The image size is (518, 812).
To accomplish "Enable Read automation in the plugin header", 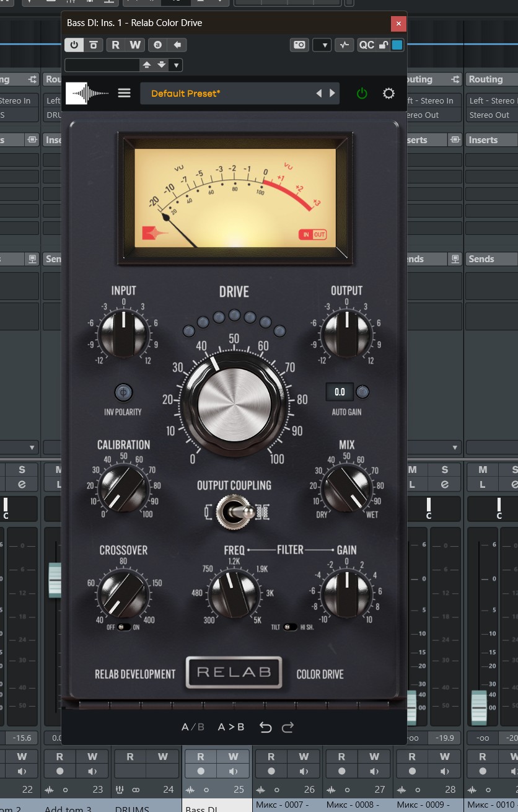I will [115, 45].
